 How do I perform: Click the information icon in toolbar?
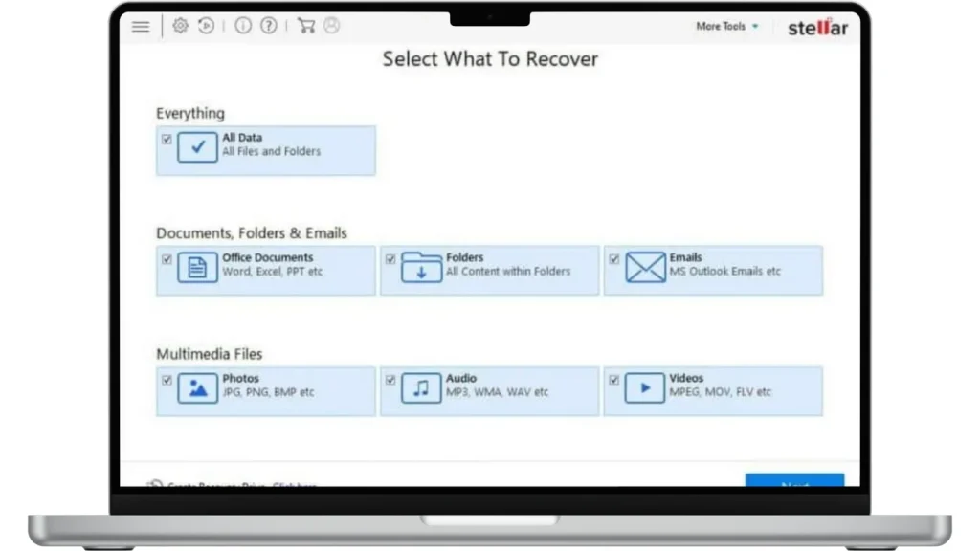coord(243,27)
